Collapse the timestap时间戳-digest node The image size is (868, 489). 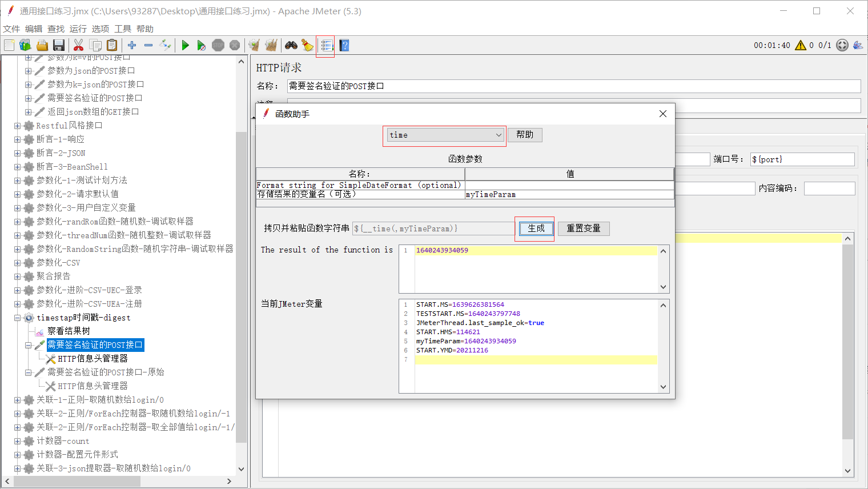pos(18,318)
